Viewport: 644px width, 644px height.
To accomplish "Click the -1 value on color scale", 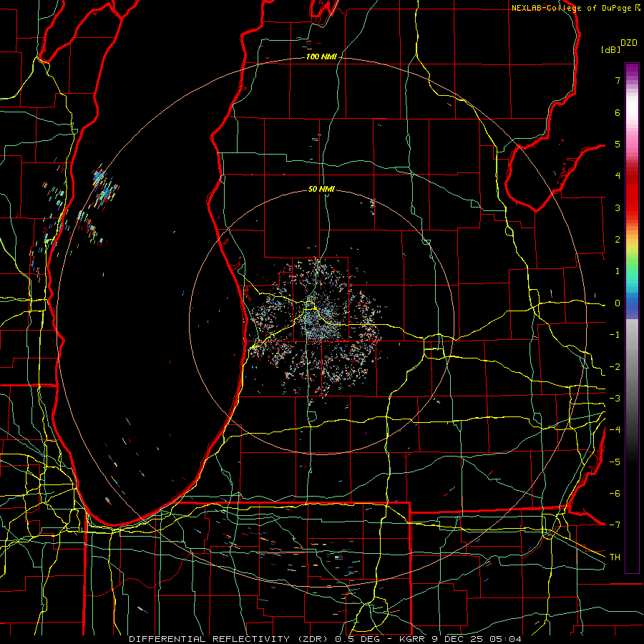I will click(x=615, y=335).
